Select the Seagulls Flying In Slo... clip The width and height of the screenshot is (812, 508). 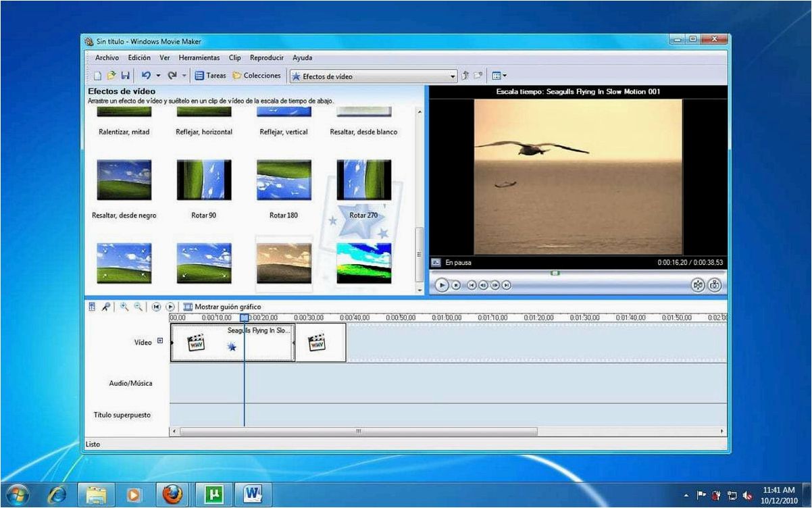tap(232, 342)
